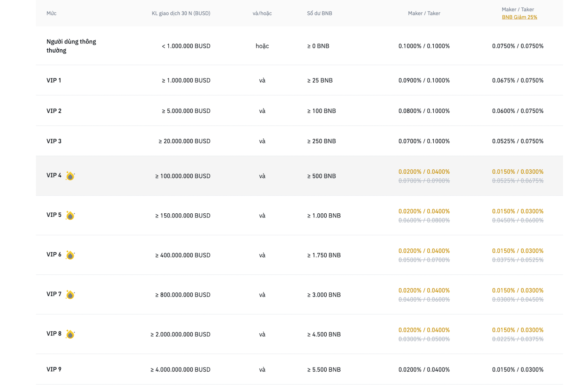The width and height of the screenshot is (588, 387).
Task: Select the VIP 4 level label
Action: (x=54, y=175)
